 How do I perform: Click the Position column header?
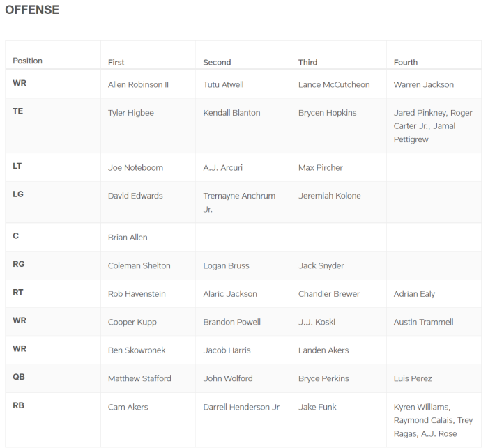27,61
